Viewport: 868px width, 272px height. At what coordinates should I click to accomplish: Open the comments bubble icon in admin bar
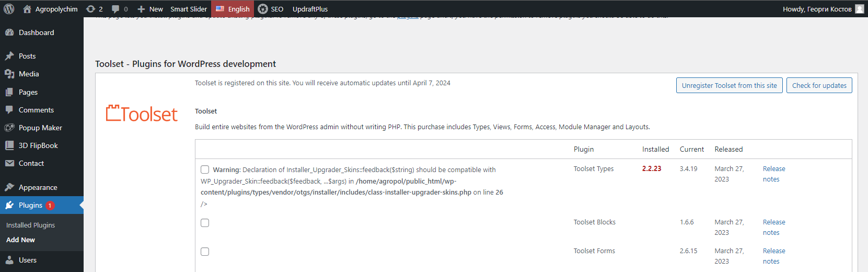(x=115, y=9)
